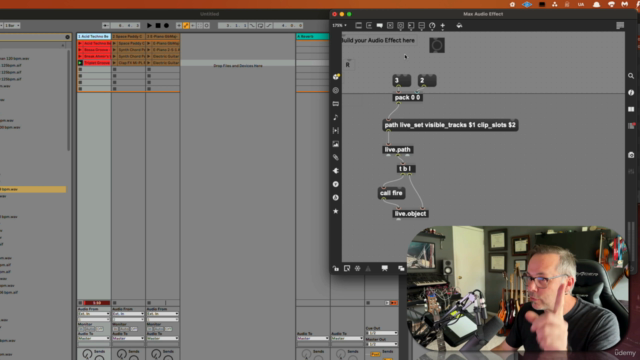Switch to Presentation mode in Max bottom toolbar
This screenshot has width=640, height=360.
pos(384,268)
